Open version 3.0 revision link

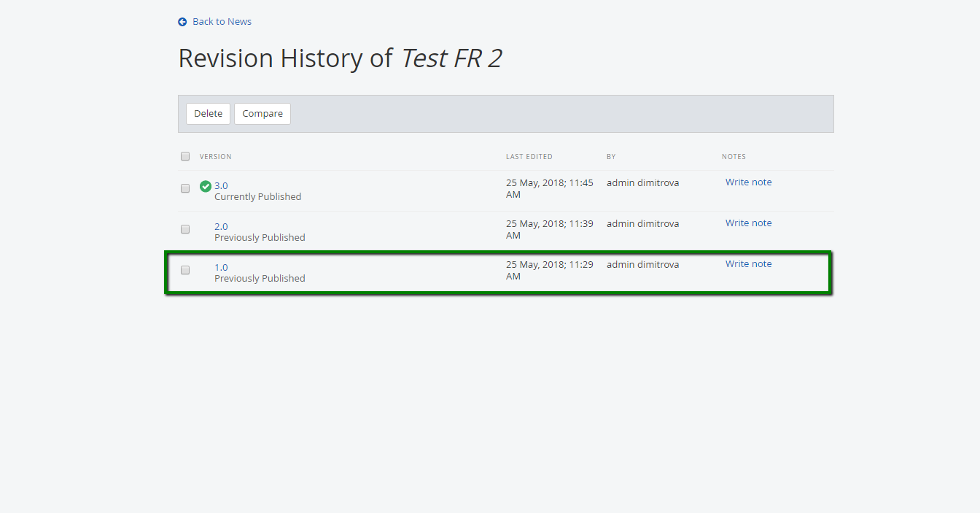click(221, 185)
